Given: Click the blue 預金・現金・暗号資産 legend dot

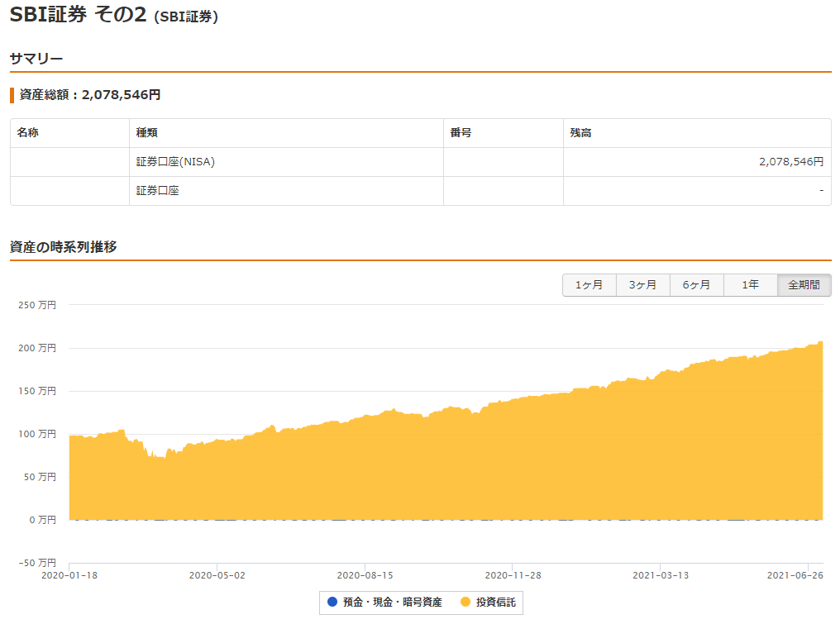Looking at the screenshot, I should [332, 602].
